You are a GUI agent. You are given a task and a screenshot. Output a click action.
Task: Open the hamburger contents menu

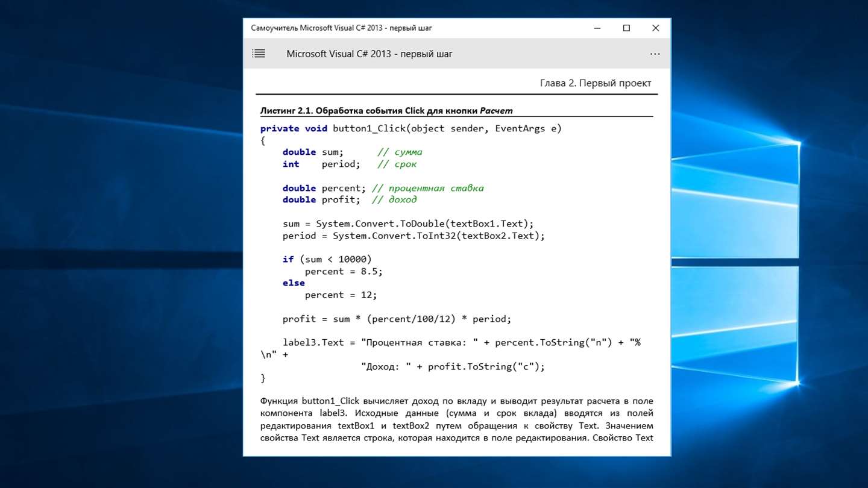pos(259,54)
